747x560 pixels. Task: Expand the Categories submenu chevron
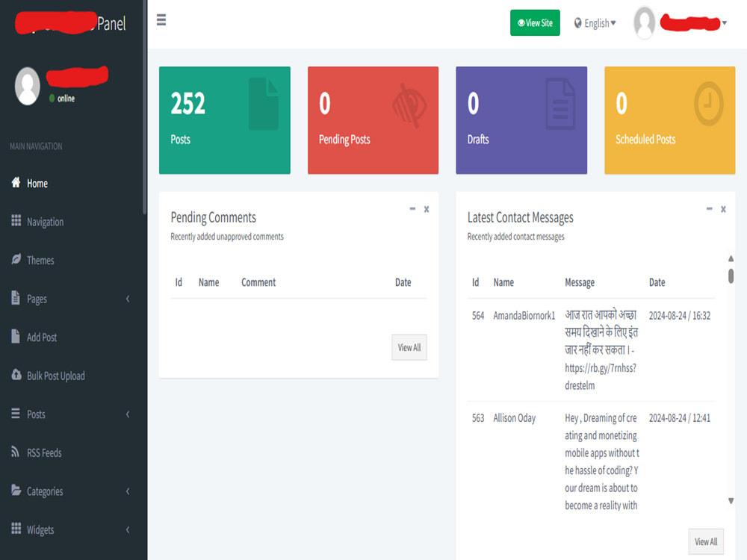128,491
